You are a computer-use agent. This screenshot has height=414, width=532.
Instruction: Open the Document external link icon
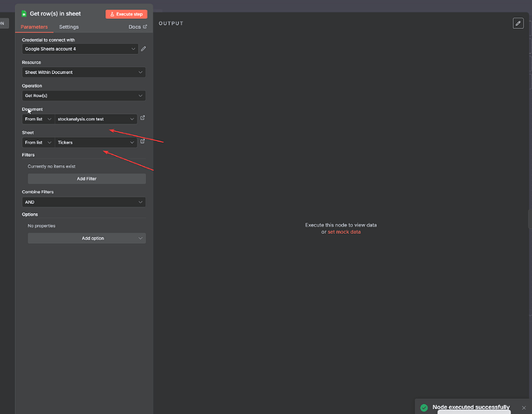pyautogui.click(x=143, y=118)
